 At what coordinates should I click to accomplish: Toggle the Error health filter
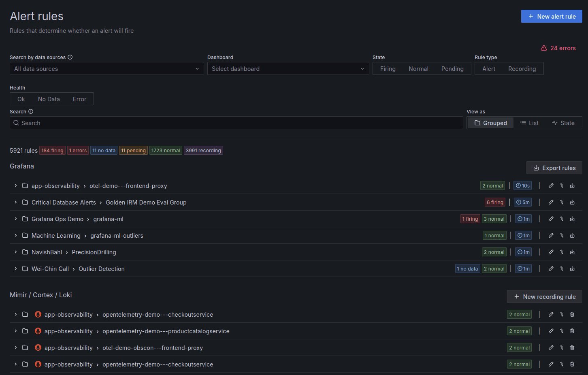[79, 99]
